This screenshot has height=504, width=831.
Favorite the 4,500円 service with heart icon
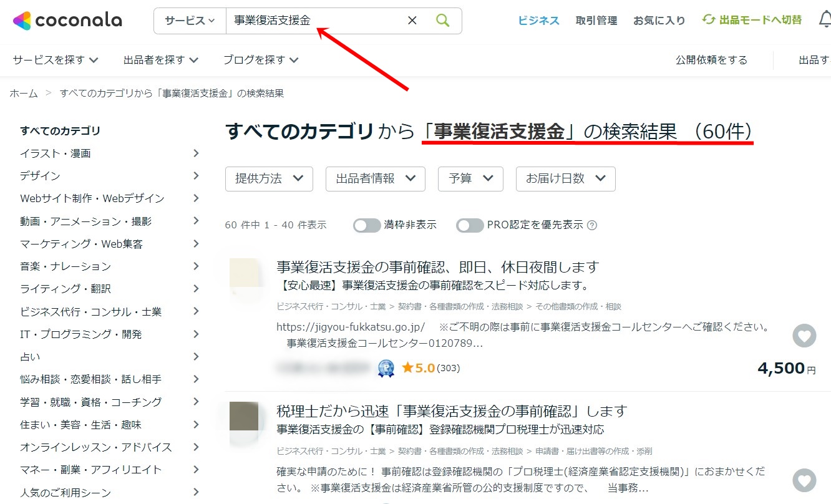(804, 336)
